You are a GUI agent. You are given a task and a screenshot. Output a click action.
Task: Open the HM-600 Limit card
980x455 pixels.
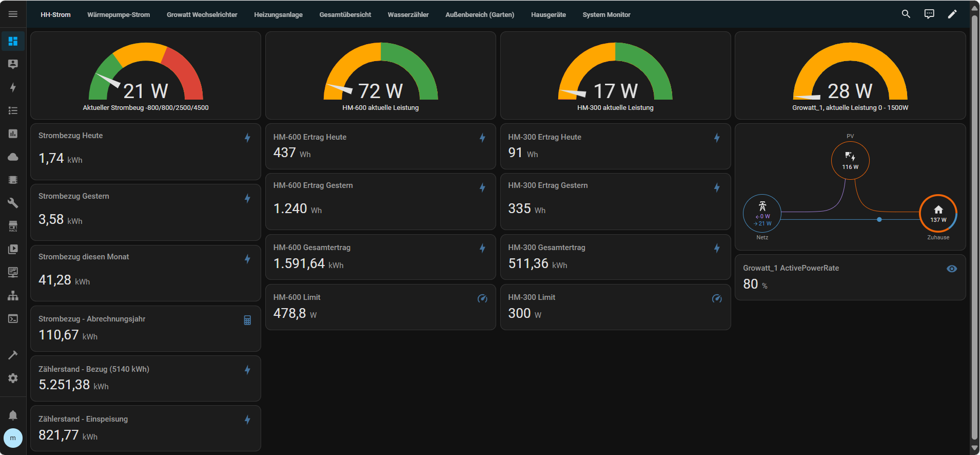[380, 307]
